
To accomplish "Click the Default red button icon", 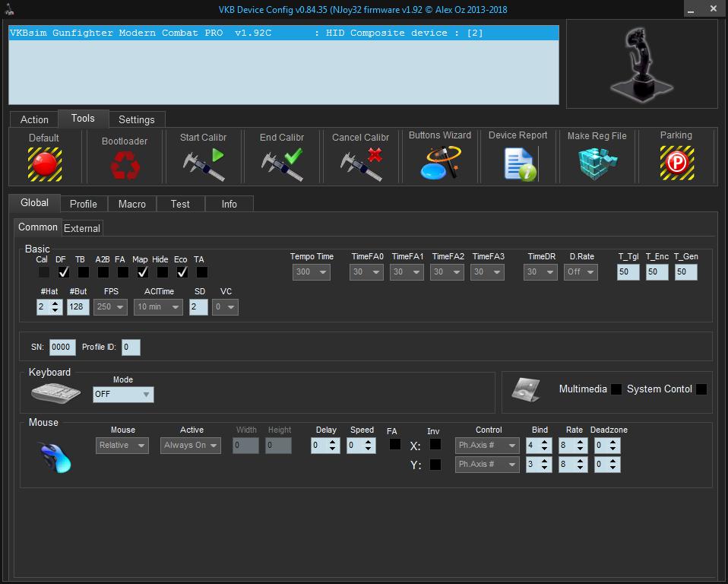I will pos(45,164).
